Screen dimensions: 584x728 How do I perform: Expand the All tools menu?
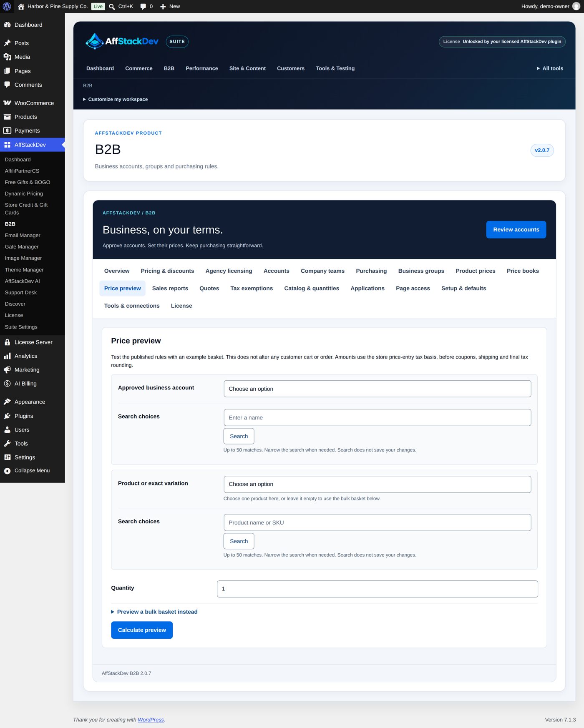tap(550, 68)
